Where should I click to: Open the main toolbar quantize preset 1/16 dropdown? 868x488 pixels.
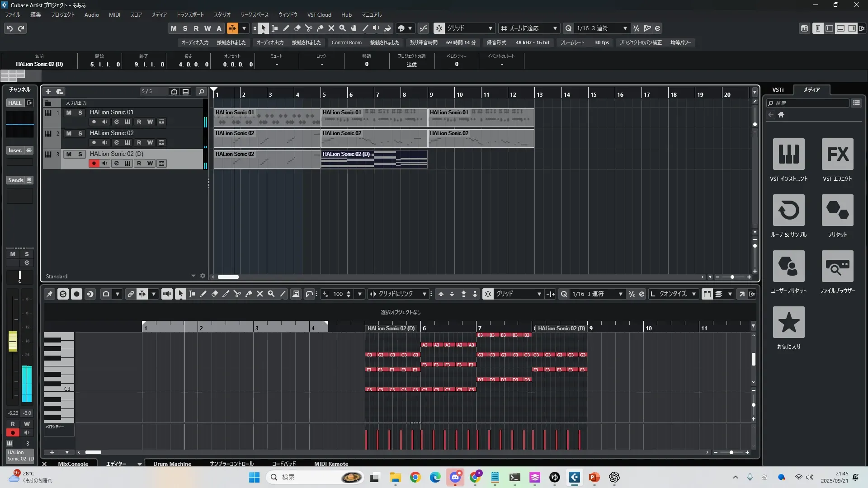(625, 28)
